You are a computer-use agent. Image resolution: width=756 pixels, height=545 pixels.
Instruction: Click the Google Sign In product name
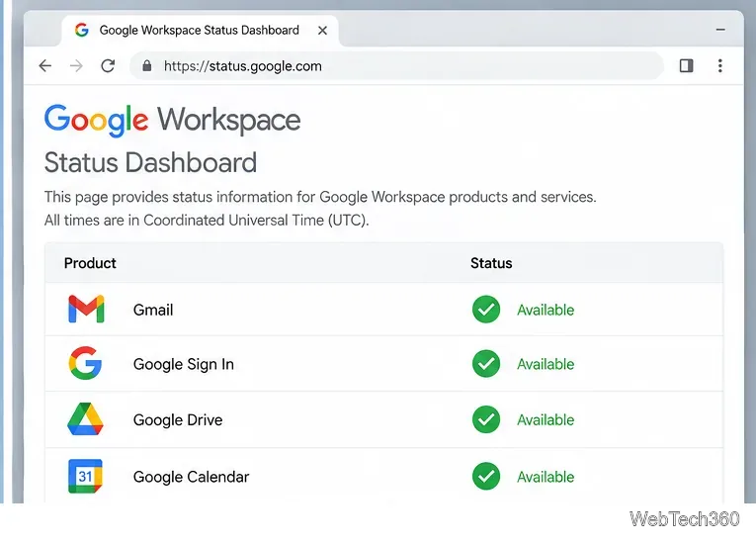183,364
